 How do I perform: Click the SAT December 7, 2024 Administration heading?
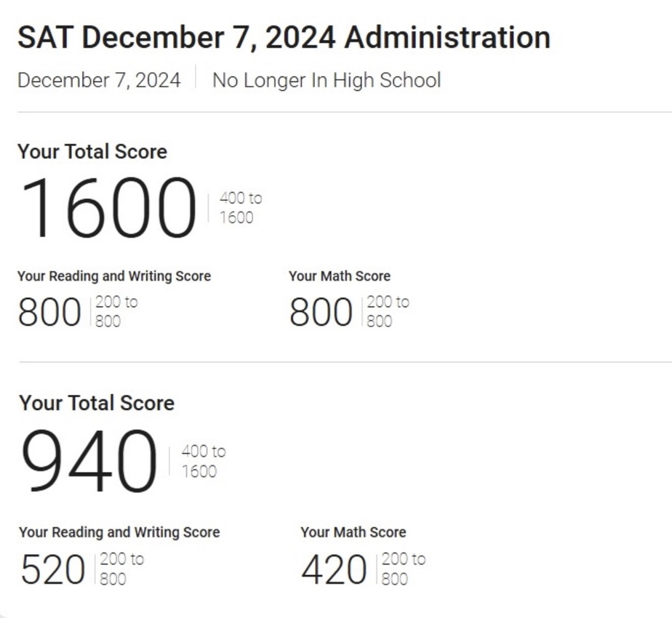coord(284,38)
